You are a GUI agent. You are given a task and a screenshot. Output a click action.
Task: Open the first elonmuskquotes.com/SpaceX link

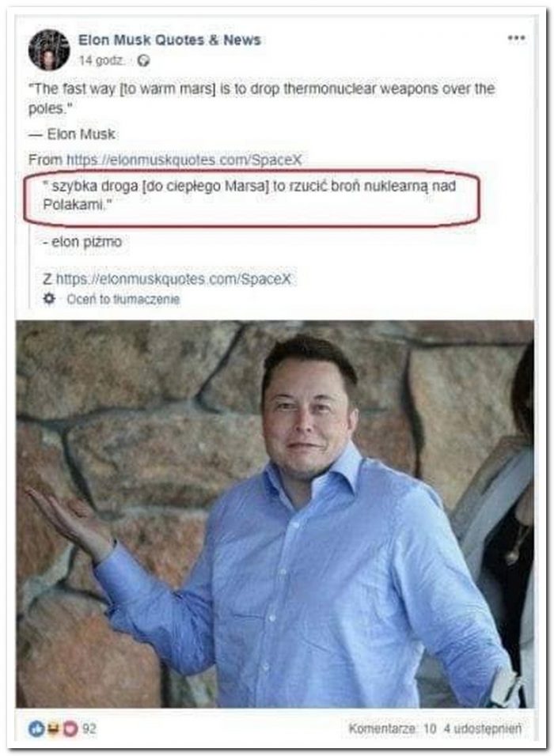tap(184, 160)
